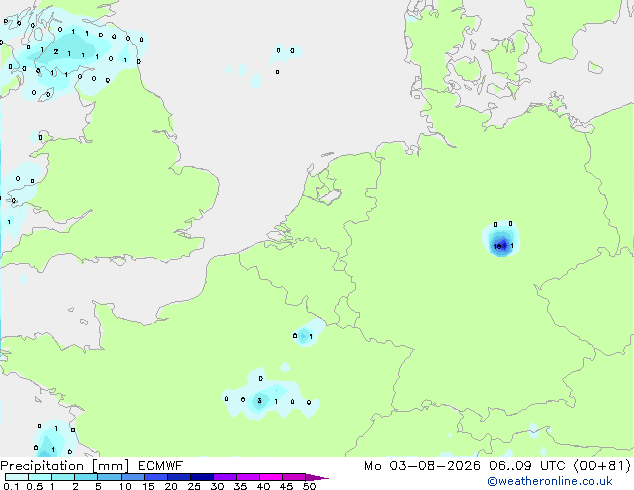The image size is (634, 490).
Task: Click the legend tick label '10'
Action: click(125, 486)
